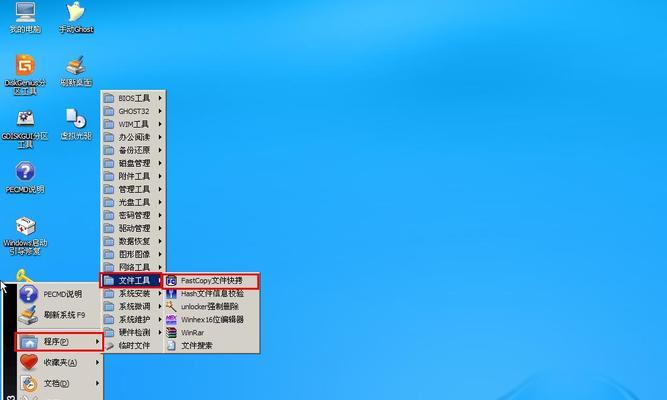The width and height of the screenshot is (667, 400).
Task: Expand the arrow next to GHOST32
Action: pyautogui.click(x=160, y=111)
